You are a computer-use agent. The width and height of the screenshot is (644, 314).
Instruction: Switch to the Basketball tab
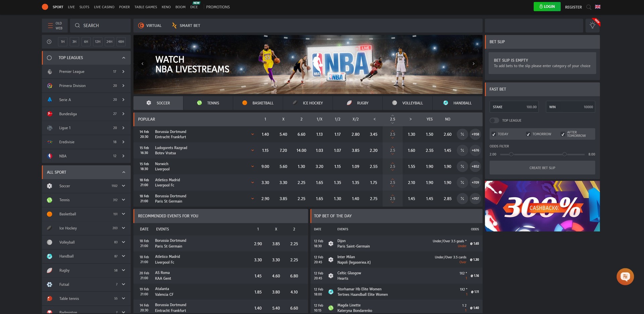click(x=258, y=103)
